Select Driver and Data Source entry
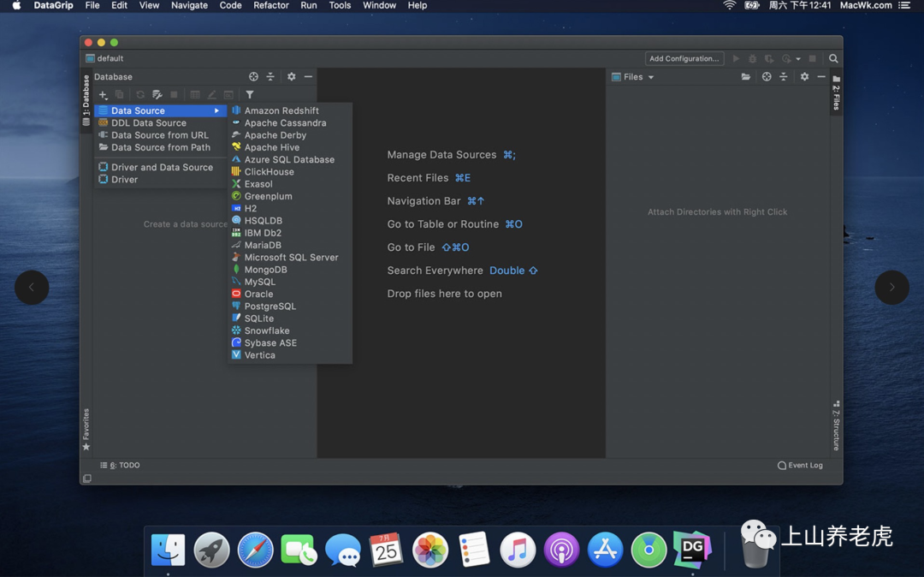 click(160, 167)
